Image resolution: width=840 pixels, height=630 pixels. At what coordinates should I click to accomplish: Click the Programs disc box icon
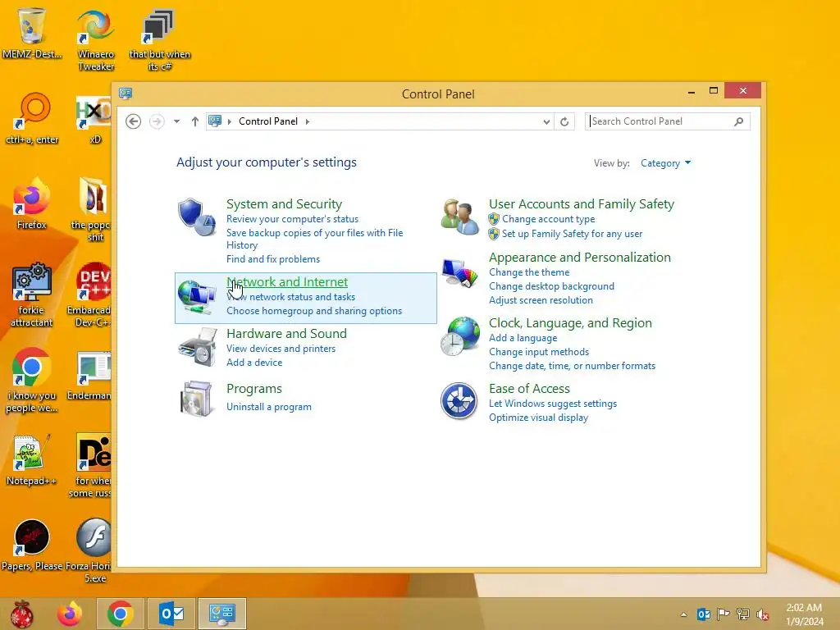197,399
